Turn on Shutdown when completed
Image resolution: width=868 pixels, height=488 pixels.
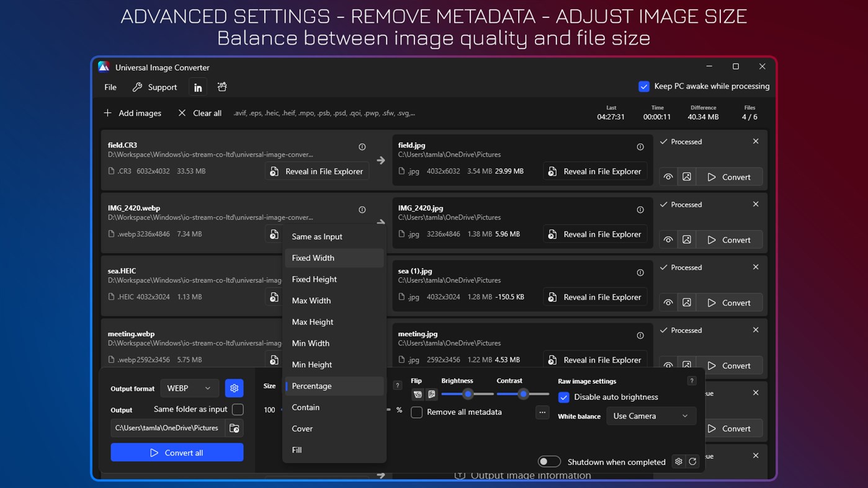tap(549, 461)
